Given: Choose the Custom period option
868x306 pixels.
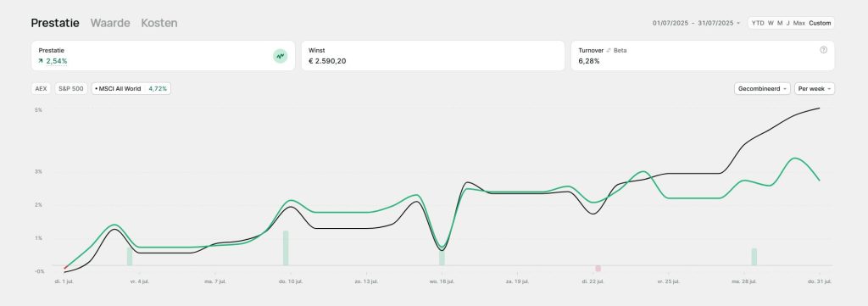Looking at the screenshot, I should [820, 23].
